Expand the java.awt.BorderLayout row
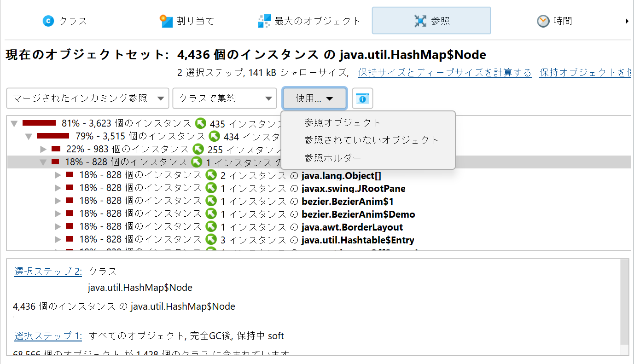This screenshot has width=634, height=364. [58, 226]
